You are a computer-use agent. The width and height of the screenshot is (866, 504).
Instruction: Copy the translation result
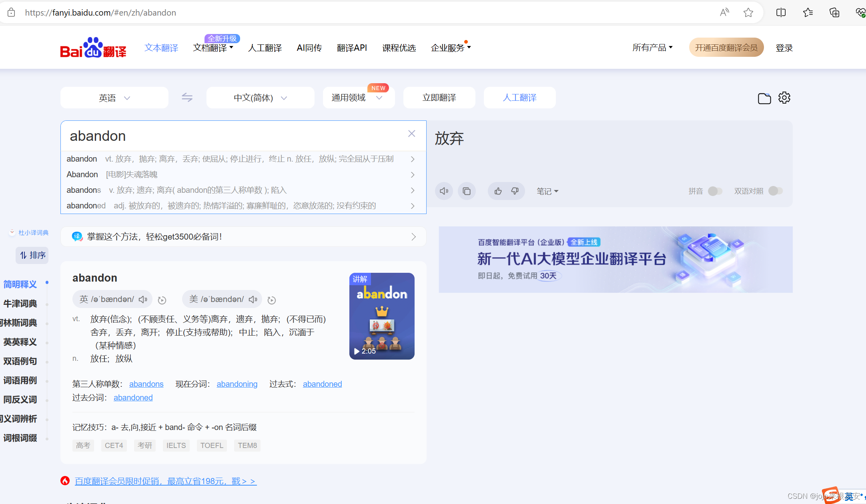pos(467,191)
